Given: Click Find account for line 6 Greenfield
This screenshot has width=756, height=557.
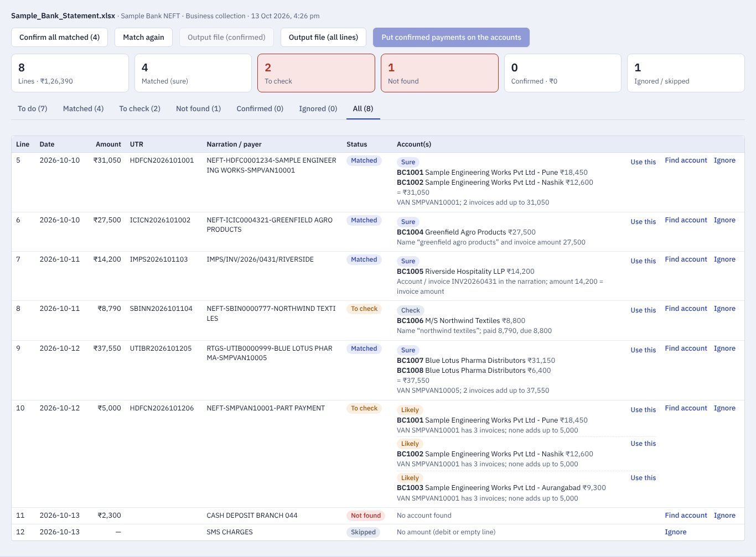Looking at the screenshot, I should click(686, 220).
